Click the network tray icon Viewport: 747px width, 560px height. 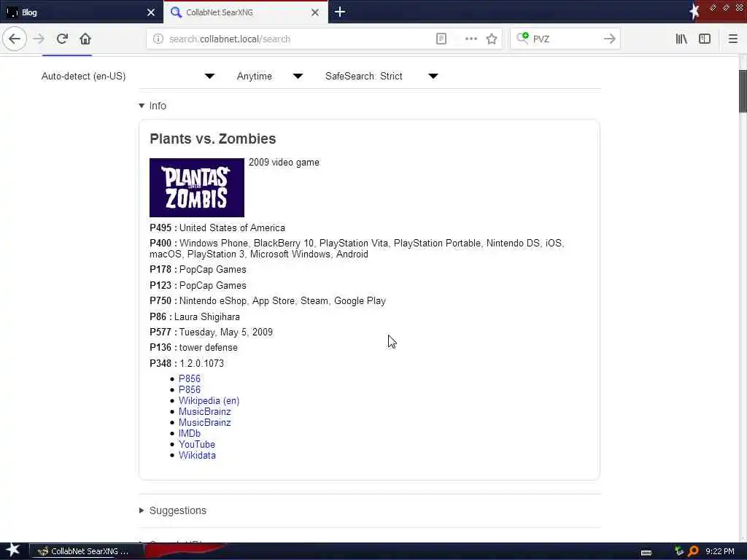coord(679,551)
